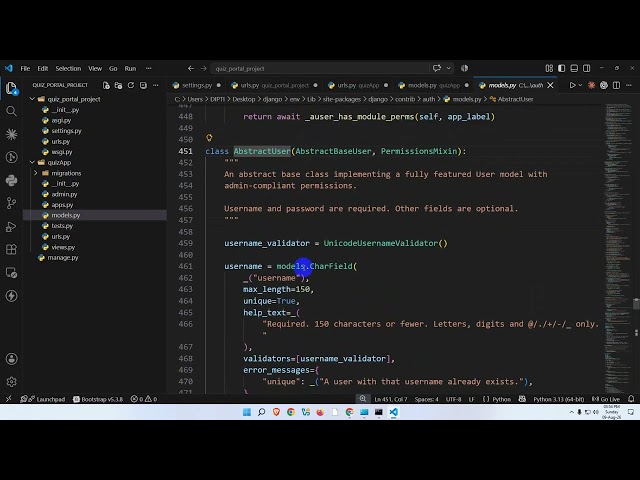Screen dimensions: 640x480
Task: Open the Selection menu
Action: tap(68, 69)
